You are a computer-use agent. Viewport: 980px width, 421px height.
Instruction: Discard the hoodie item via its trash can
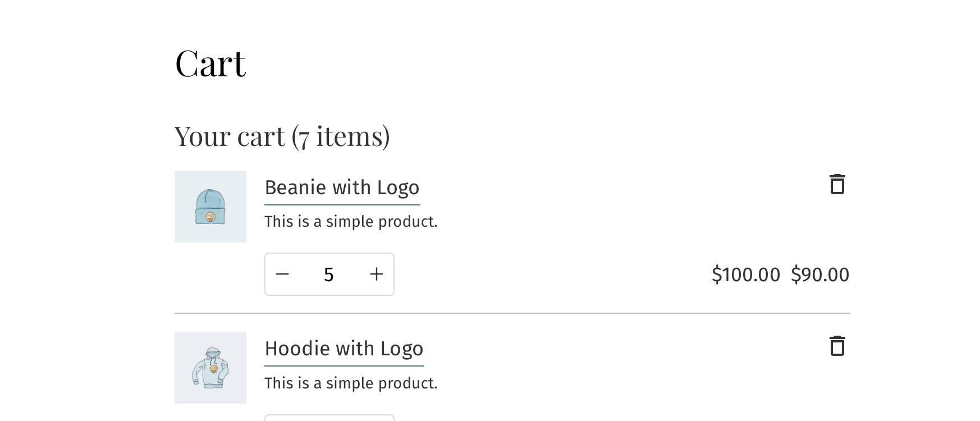click(x=837, y=346)
